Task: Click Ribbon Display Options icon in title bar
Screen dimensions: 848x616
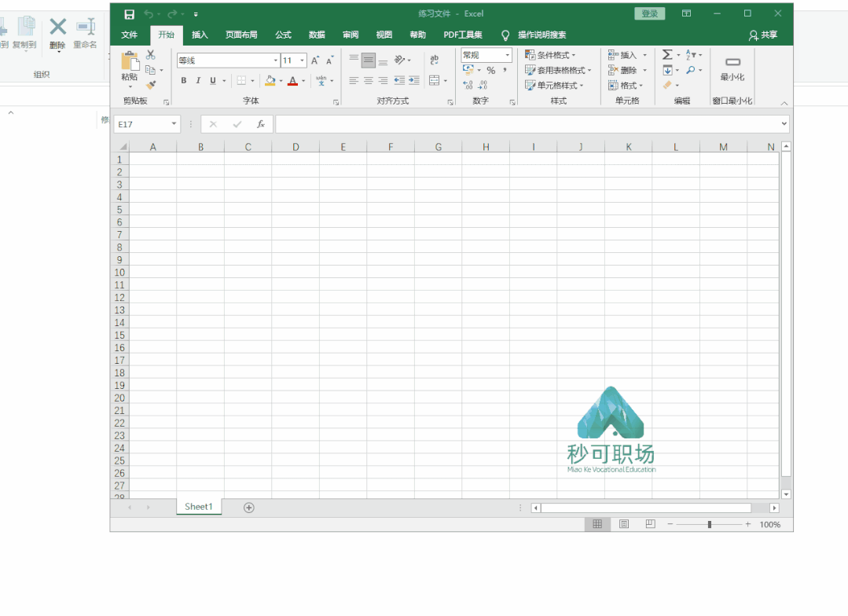Action: (x=686, y=13)
